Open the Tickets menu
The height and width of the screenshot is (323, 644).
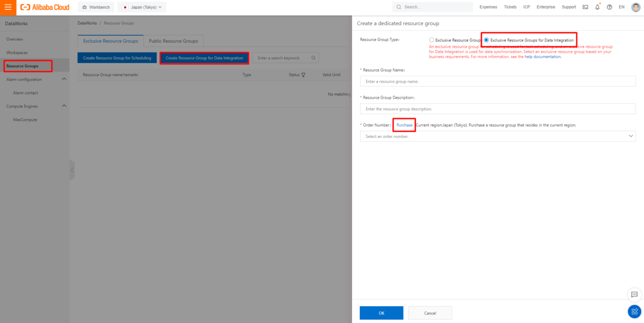(510, 7)
